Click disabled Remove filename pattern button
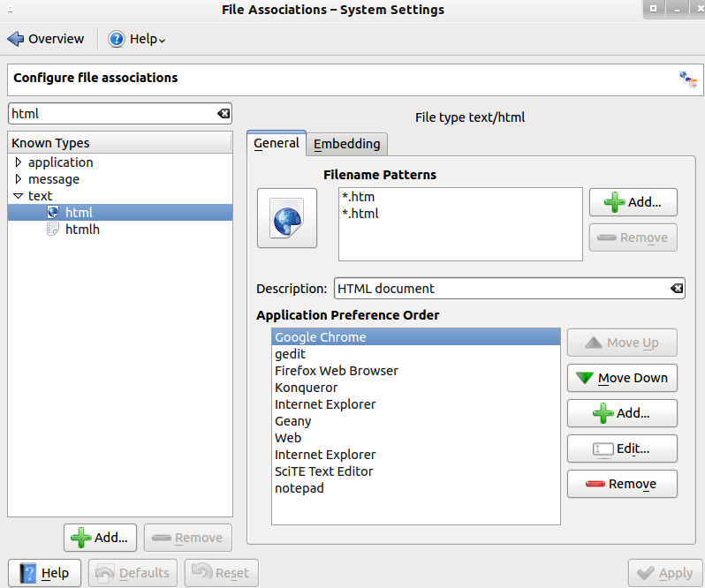 click(x=633, y=237)
